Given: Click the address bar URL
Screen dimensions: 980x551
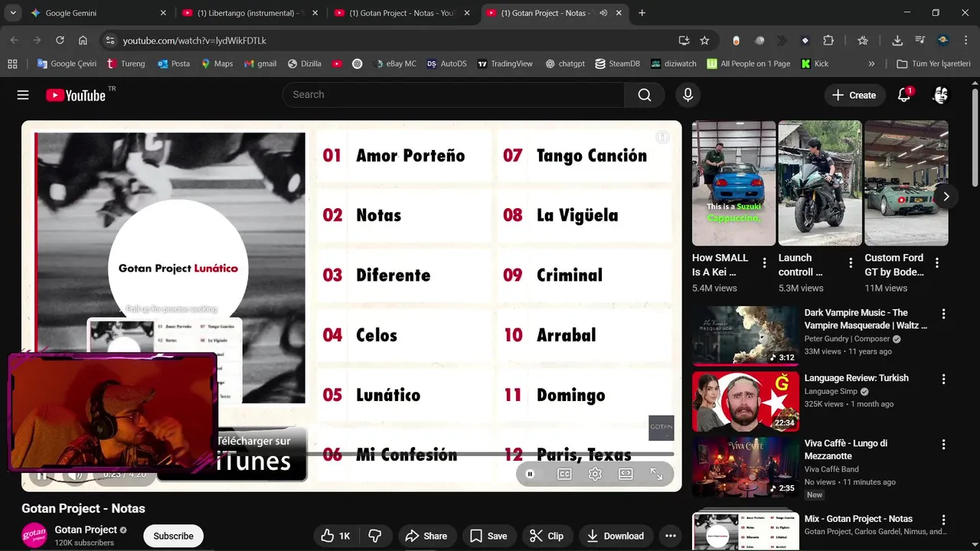Looking at the screenshot, I should pyautogui.click(x=194, y=41).
